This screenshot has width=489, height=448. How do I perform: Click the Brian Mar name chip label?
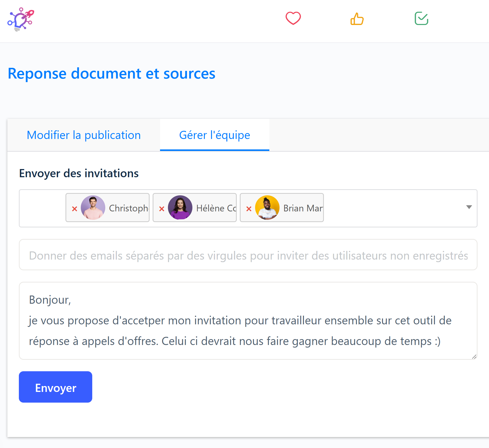(303, 208)
